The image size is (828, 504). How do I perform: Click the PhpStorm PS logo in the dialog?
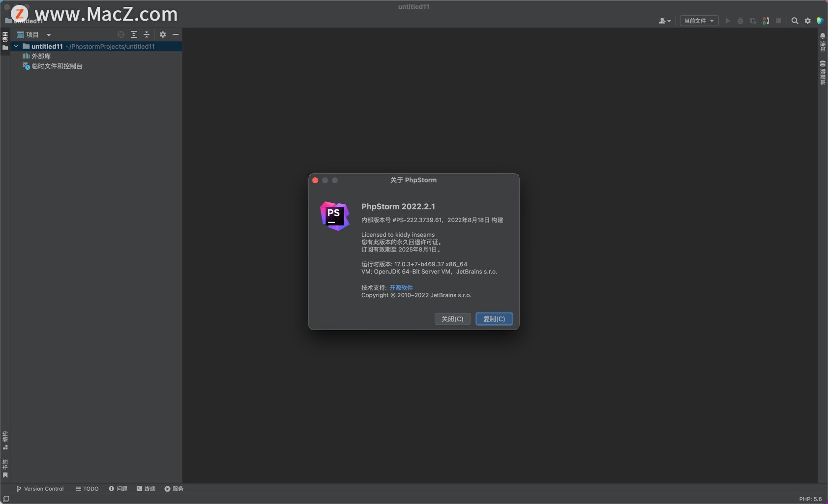[x=335, y=216]
